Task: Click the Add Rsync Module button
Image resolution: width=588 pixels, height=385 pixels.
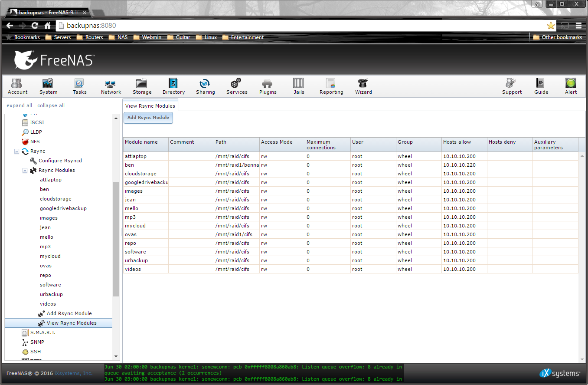Action: click(x=148, y=118)
